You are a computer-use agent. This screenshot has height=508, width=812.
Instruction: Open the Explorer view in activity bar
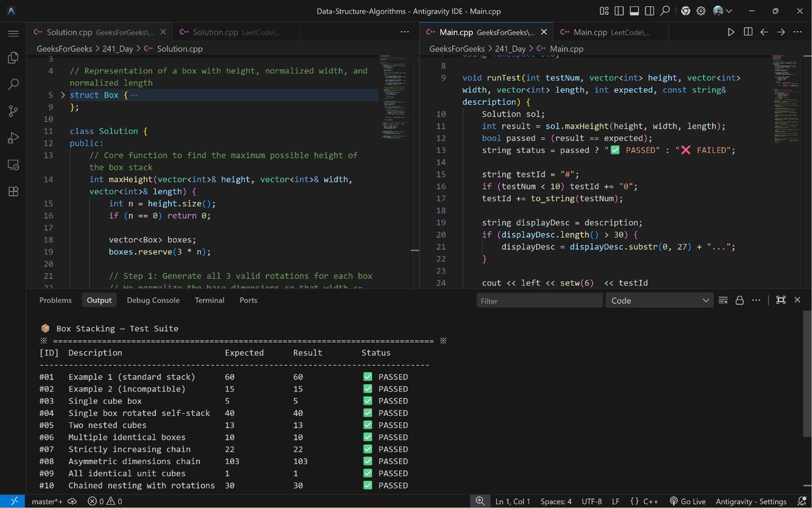coord(13,58)
